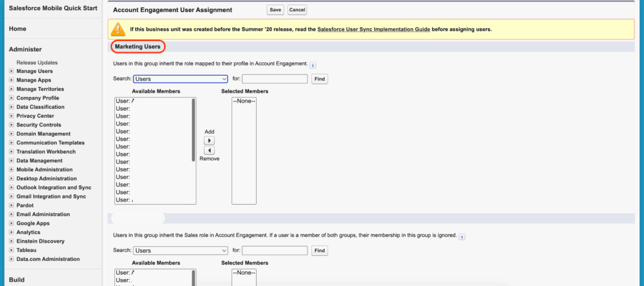Viewport: 644px width, 286px height.
Task: Expand Manage Apps tree arrow
Action: [11, 80]
